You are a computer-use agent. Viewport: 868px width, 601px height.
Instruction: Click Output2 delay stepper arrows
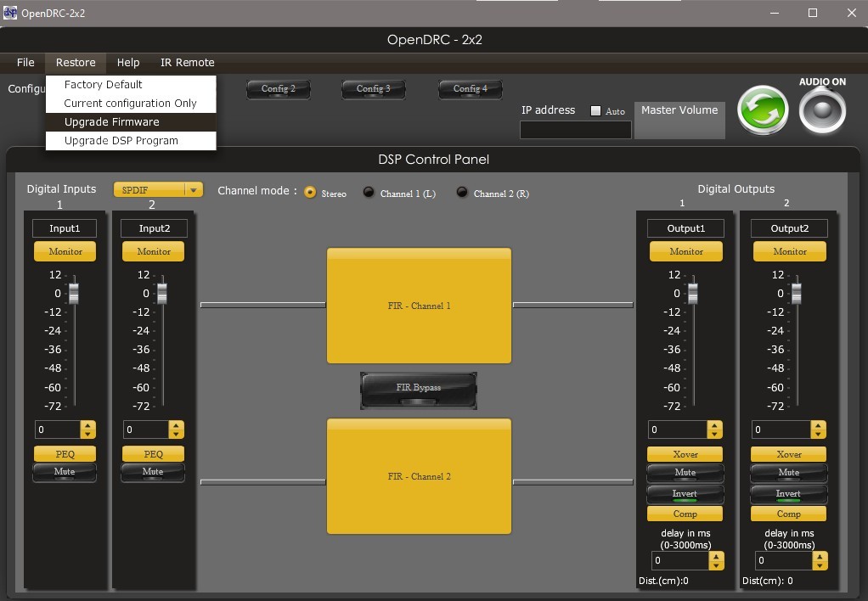[x=820, y=560]
